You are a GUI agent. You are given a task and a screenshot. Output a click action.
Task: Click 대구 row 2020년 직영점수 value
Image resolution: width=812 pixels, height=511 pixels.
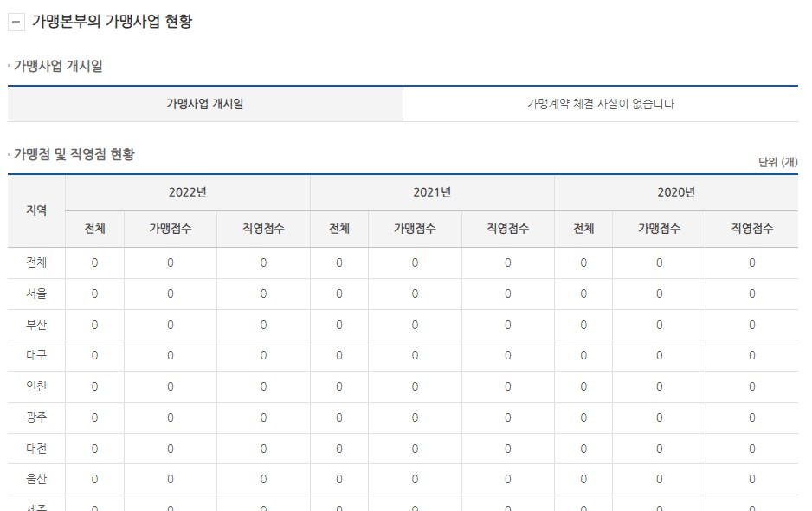(752, 355)
